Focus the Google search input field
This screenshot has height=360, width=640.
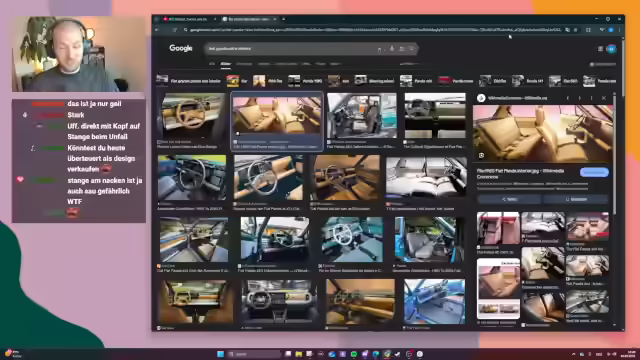(x=292, y=49)
